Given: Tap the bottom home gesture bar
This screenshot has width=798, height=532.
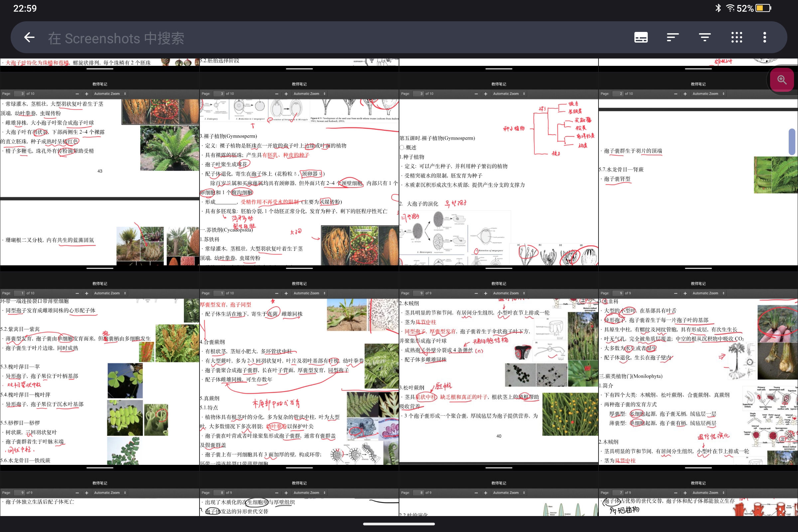Looking at the screenshot, I should pyautogui.click(x=399, y=524).
